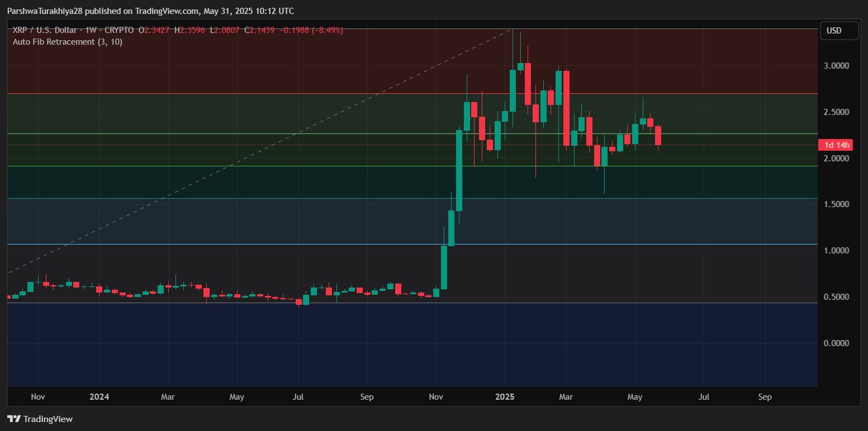Click the close value C2.1439
Viewport: 868px width, 431px height.
(x=259, y=30)
